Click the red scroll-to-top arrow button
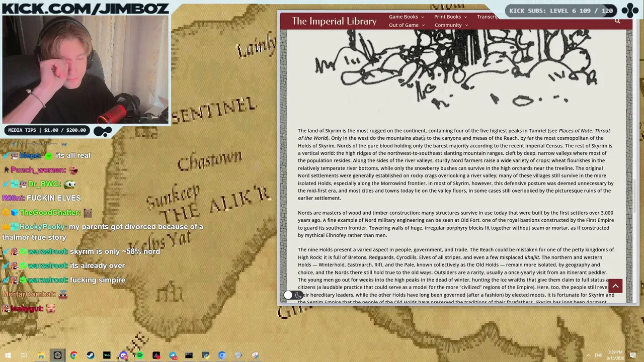The height and width of the screenshot is (362, 644). click(615, 286)
